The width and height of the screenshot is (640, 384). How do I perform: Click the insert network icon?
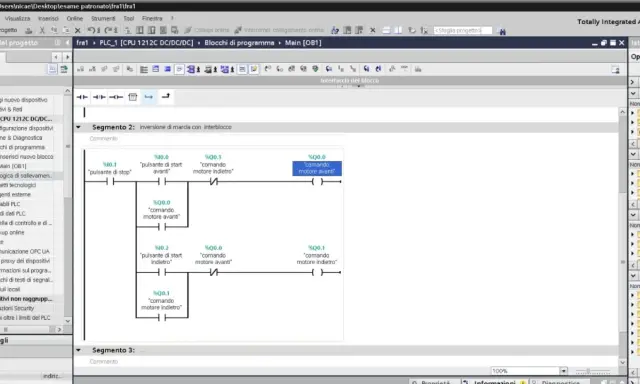click(80, 69)
